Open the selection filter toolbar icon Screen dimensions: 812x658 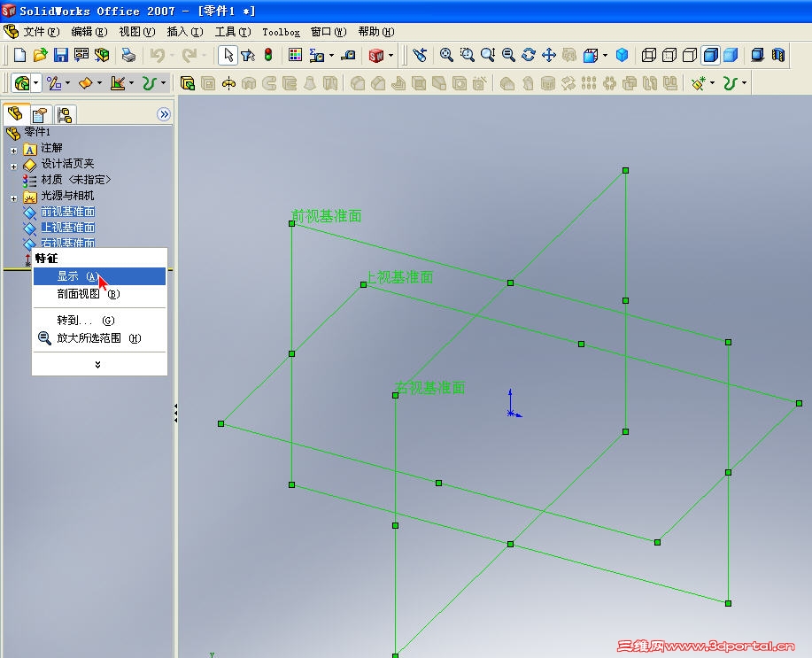[248, 55]
